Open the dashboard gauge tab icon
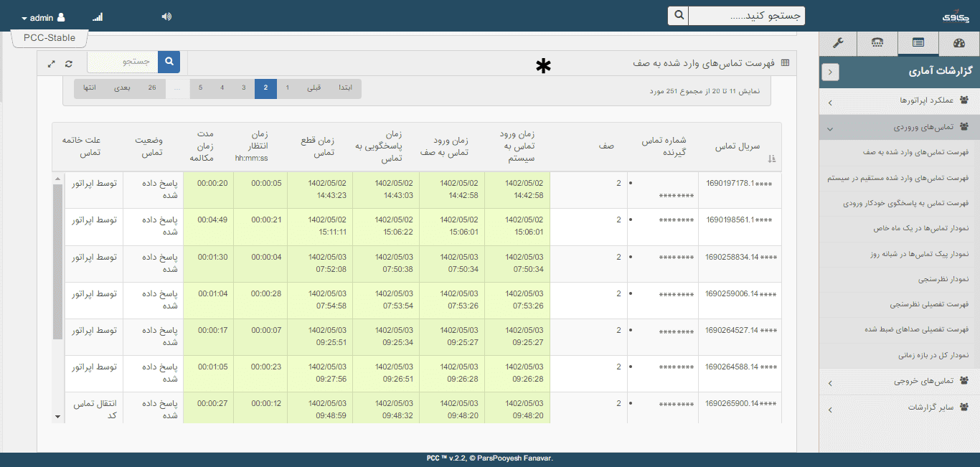This screenshot has width=980, height=467. pyautogui.click(x=959, y=44)
